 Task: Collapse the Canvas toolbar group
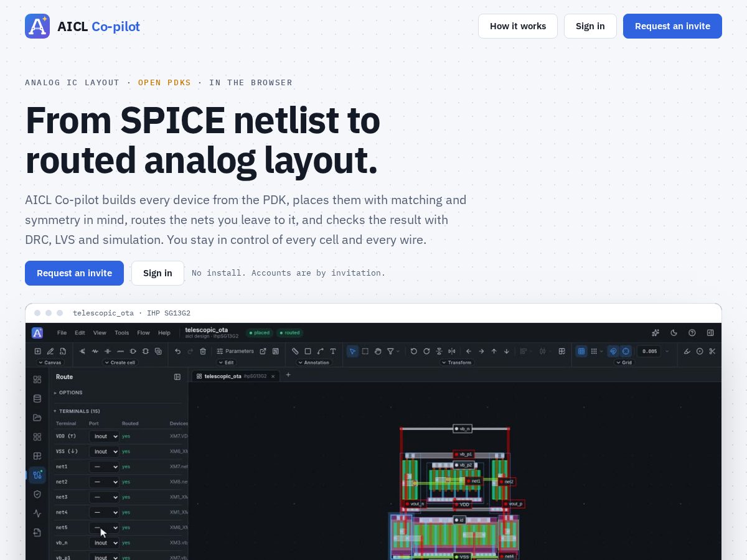coord(50,362)
